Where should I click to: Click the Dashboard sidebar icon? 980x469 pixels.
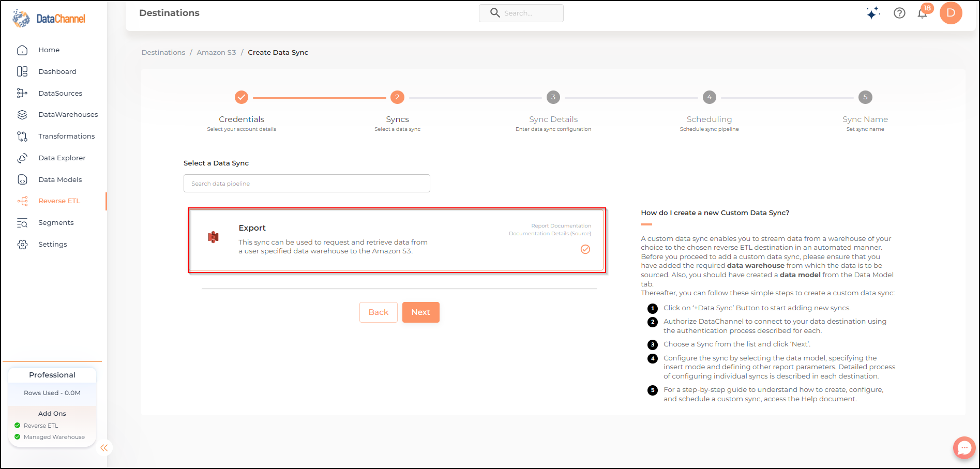click(x=22, y=71)
